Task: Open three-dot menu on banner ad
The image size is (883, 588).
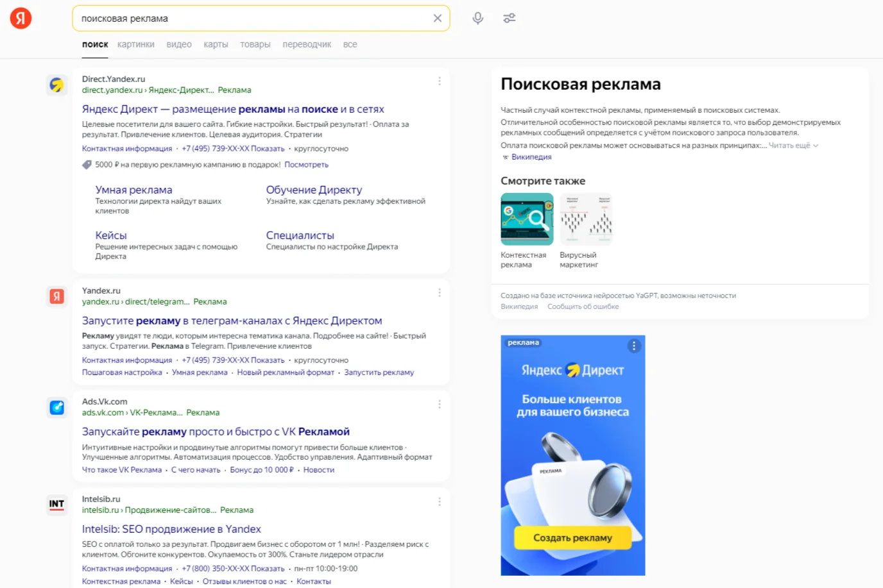Action: click(634, 346)
